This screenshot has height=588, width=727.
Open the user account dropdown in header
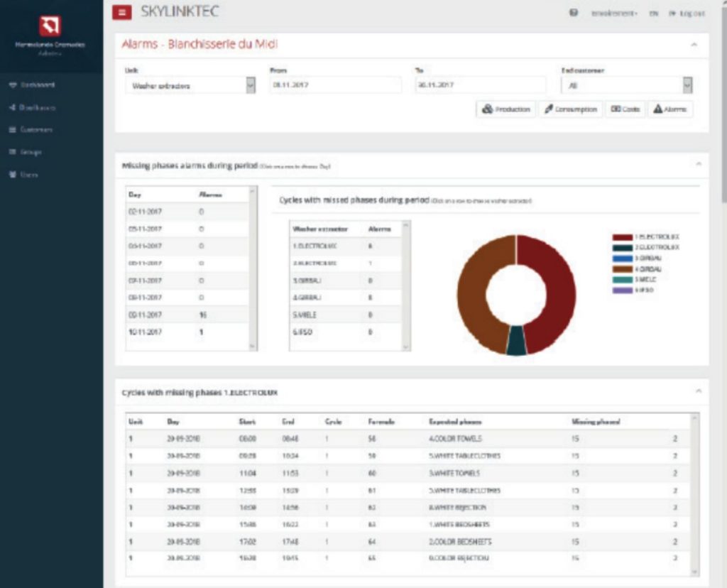[x=614, y=13]
